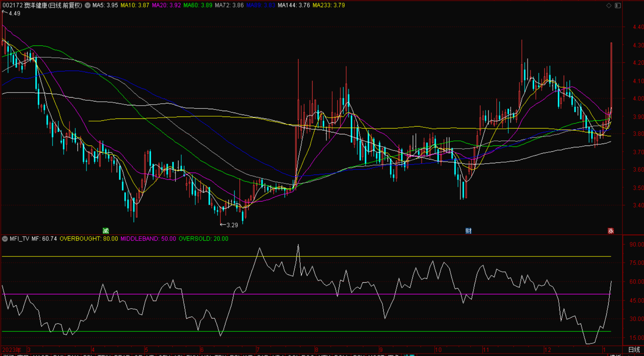Image resolution: width=644 pixels, height=356 pixels.
Task: Select the MA5: 3.95 label
Action: [x=105, y=5]
